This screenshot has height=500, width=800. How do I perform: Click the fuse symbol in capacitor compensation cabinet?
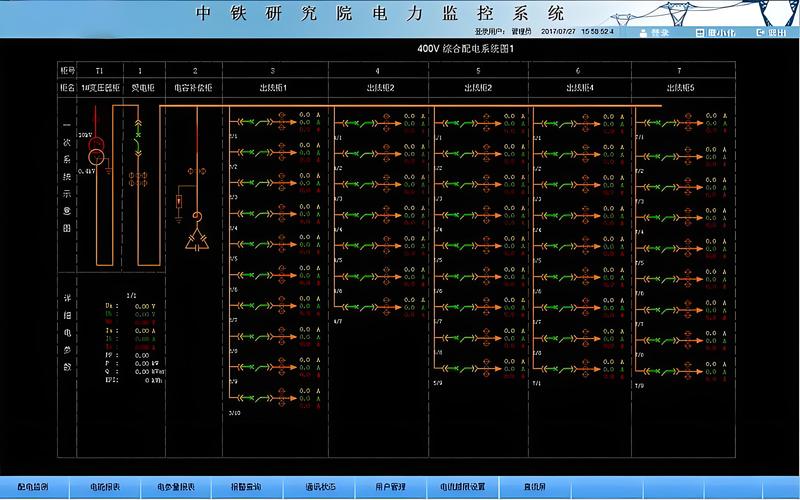coord(178,202)
